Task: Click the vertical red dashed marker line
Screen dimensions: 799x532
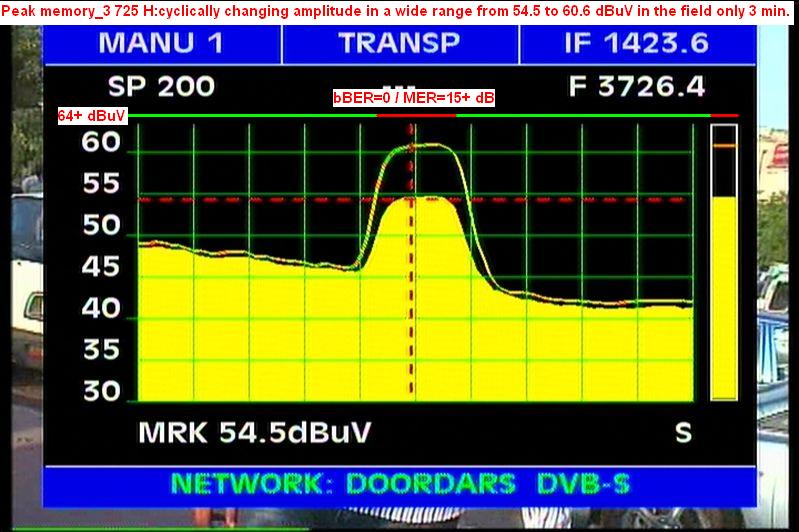Action: (411, 300)
